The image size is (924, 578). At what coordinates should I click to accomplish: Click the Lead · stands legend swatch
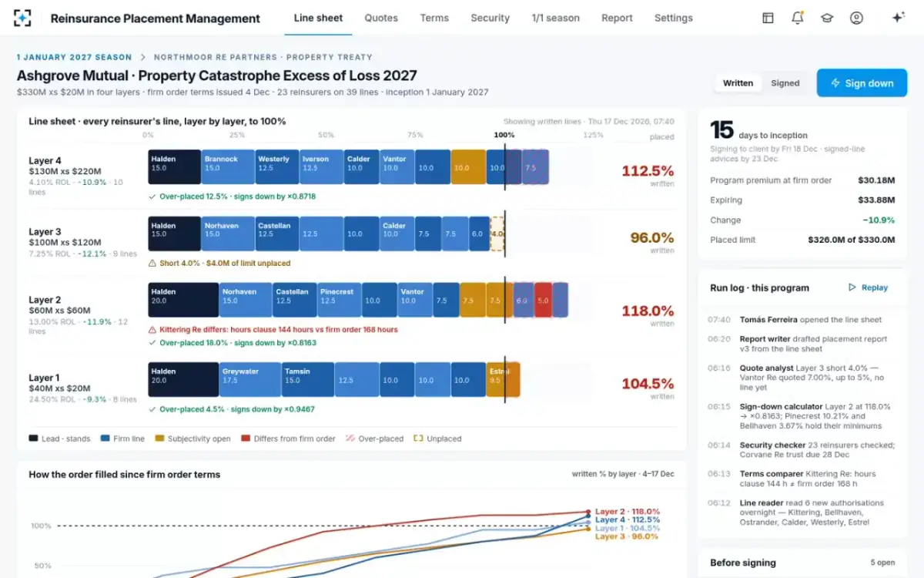click(x=33, y=439)
